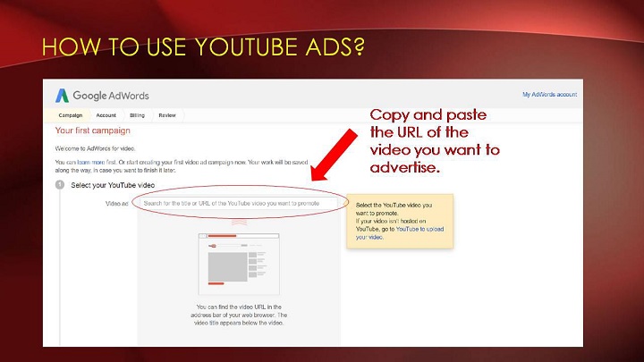Click the 'Select the YouTube video you want to promote' tooltip text
644x362 pixels.
(394, 209)
